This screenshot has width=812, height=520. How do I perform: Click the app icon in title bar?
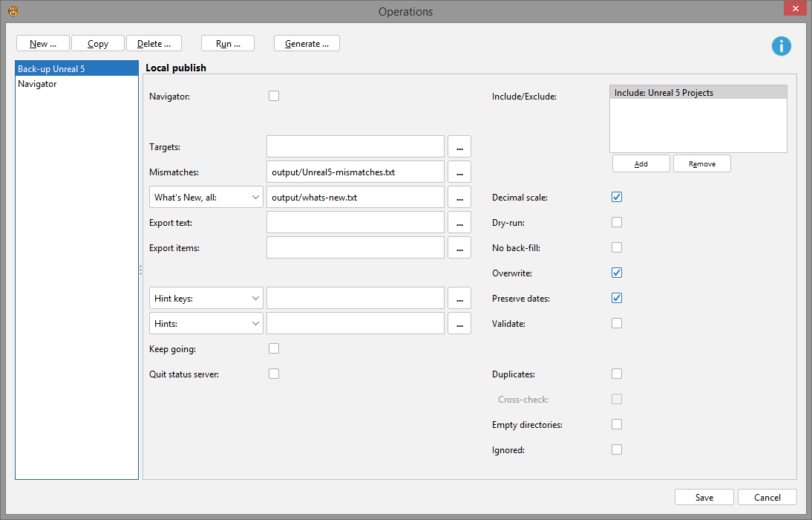click(x=13, y=11)
